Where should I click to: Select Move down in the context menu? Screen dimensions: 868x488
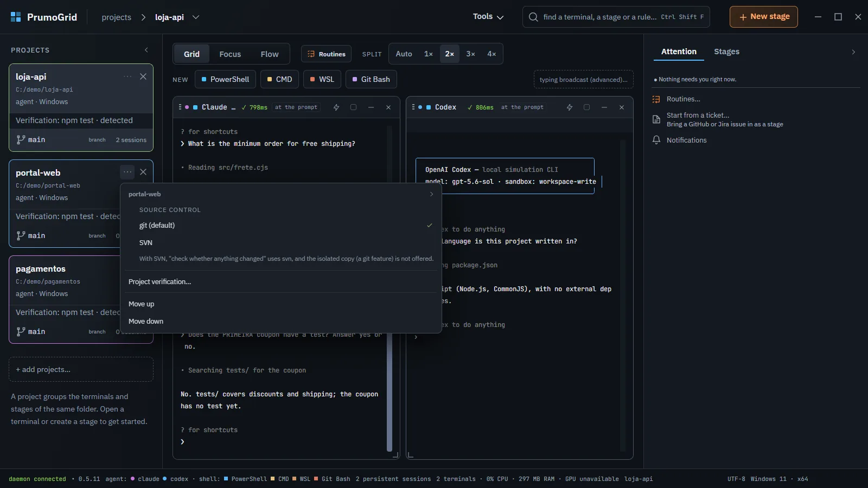281,321
